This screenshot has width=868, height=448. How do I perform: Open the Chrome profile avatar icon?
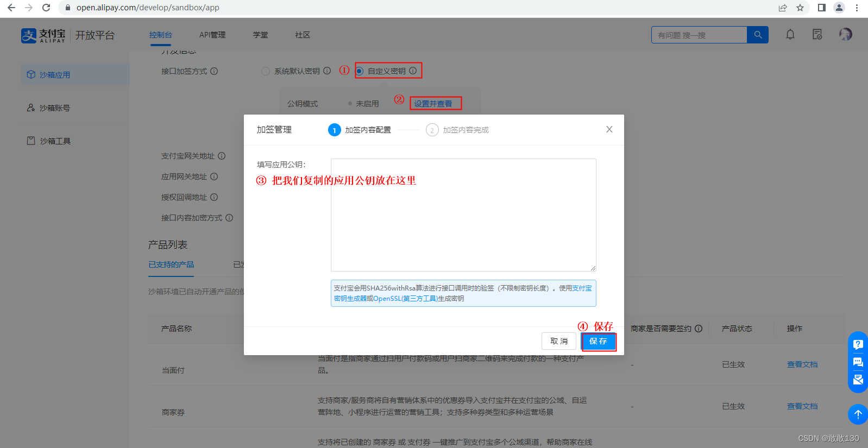(839, 8)
